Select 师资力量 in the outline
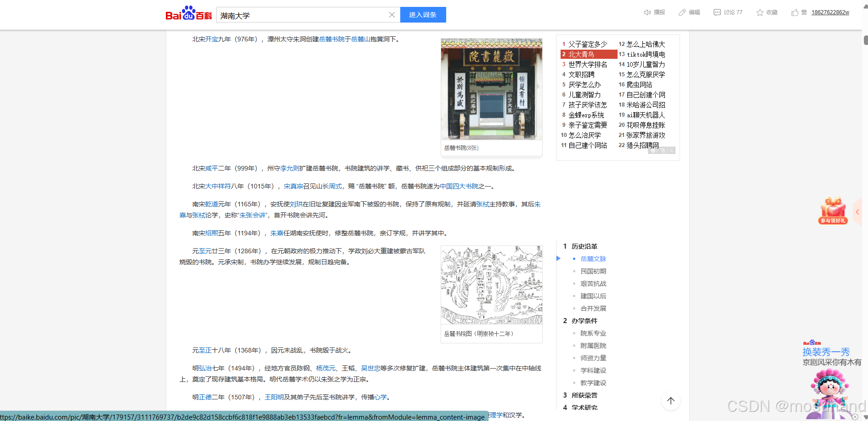The height and width of the screenshot is (421, 868). pyautogui.click(x=593, y=358)
